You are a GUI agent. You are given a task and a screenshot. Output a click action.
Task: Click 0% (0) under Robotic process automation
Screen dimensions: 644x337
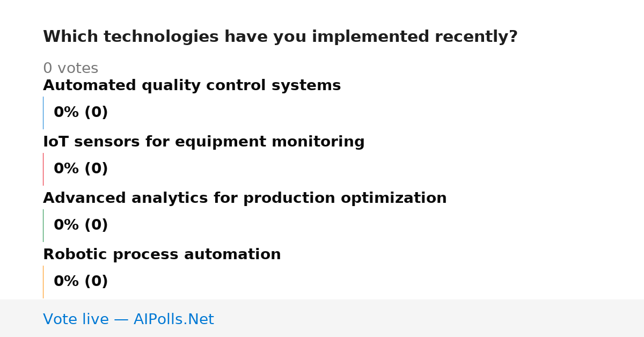(80, 282)
